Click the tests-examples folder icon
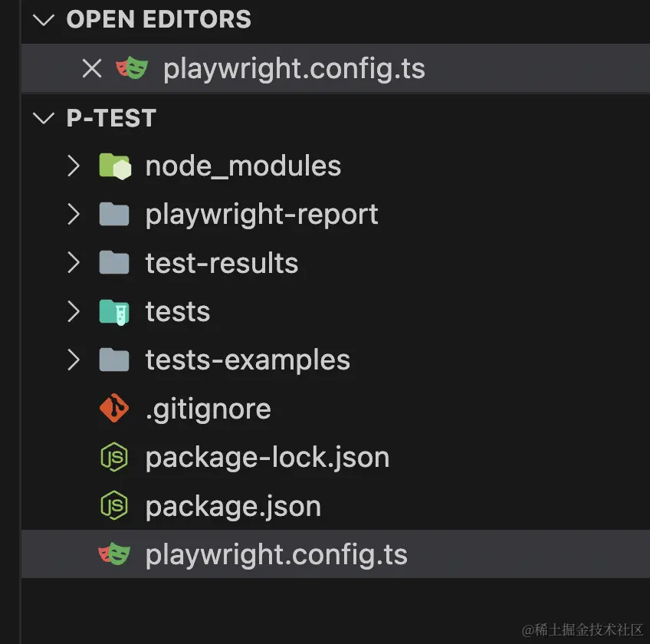This screenshot has width=650, height=644. 114,360
